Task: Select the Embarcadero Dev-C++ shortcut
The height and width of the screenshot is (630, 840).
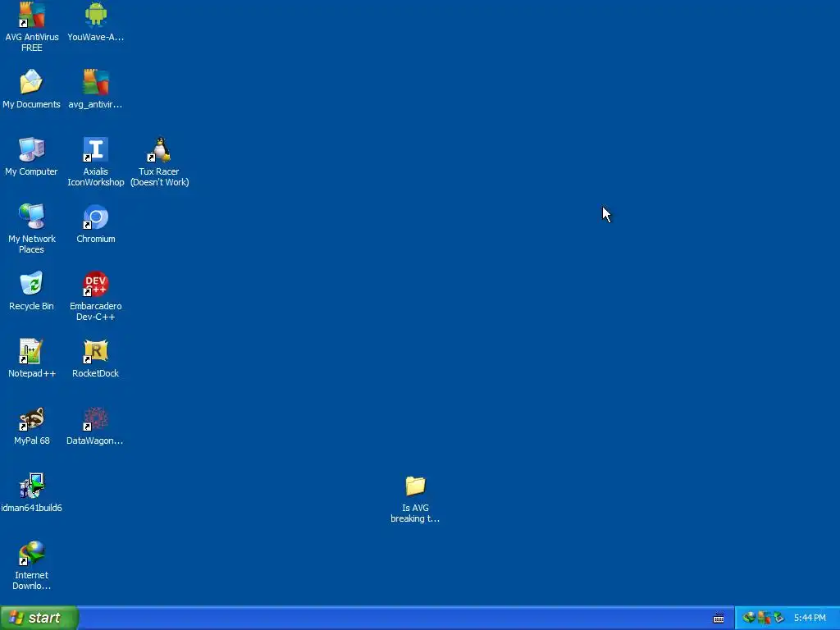Action: (96, 284)
